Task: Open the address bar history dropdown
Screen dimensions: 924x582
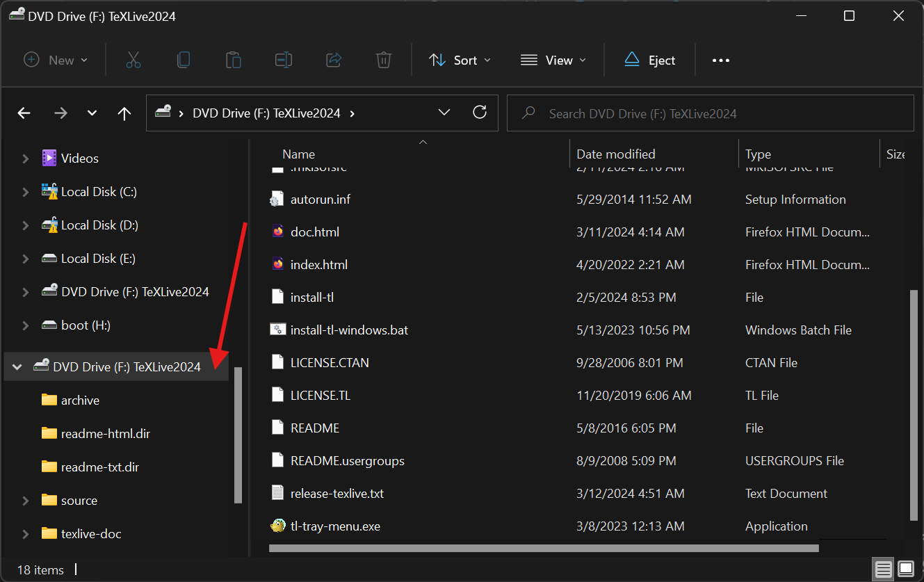Action: 444,113
